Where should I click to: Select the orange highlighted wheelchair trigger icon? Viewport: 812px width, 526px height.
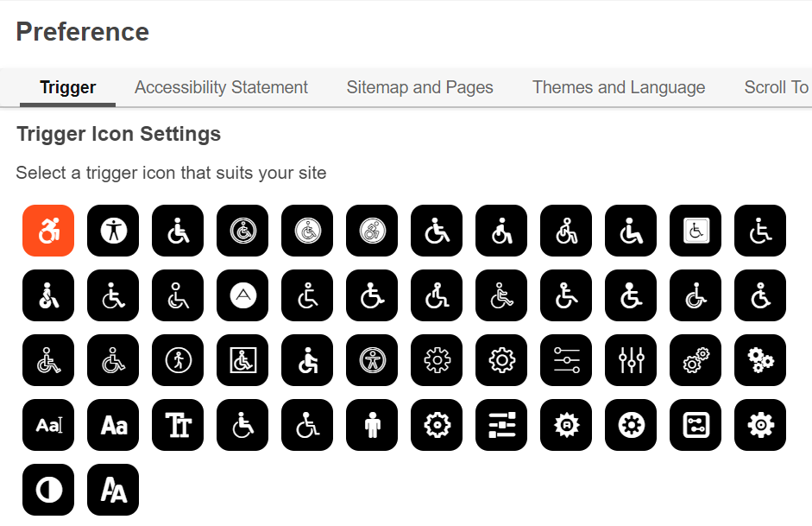click(x=48, y=231)
